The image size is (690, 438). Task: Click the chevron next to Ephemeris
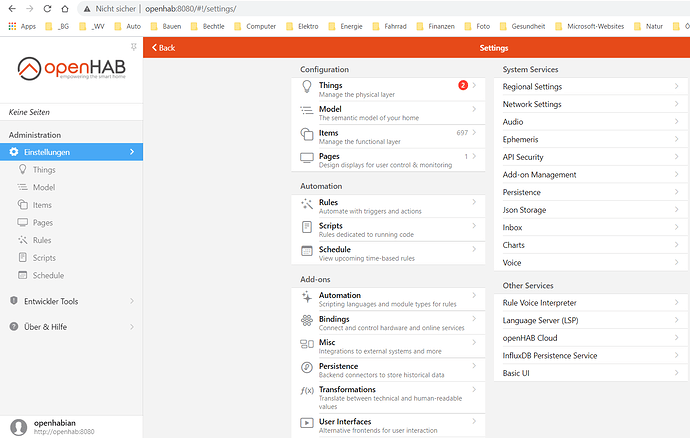pyautogui.click(x=677, y=139)
